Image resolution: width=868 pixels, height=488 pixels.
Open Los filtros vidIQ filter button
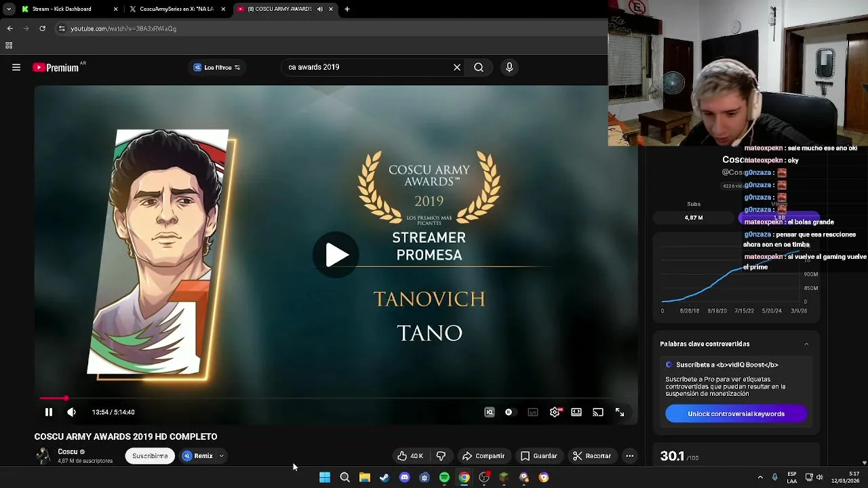(x=217, y=67)
